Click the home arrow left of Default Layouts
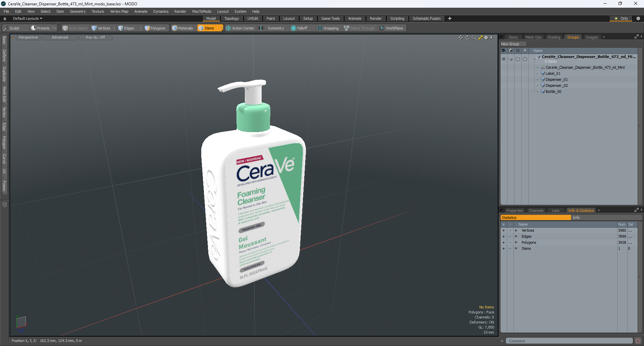This screenshot has height=346, width=644. tap(5, 19)
